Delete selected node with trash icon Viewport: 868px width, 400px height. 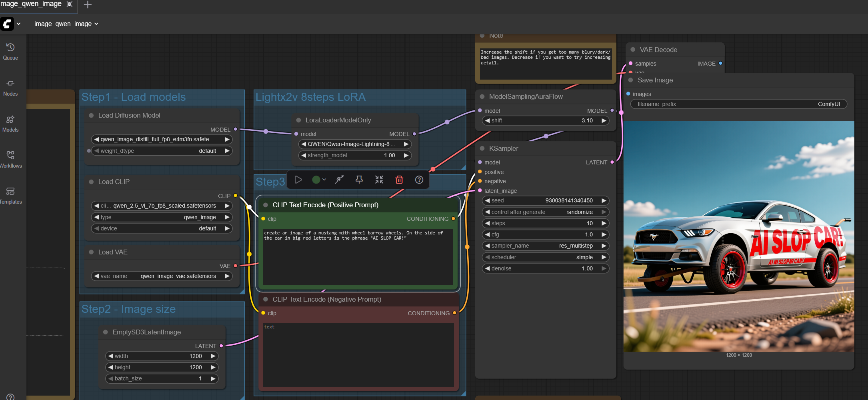399,180
